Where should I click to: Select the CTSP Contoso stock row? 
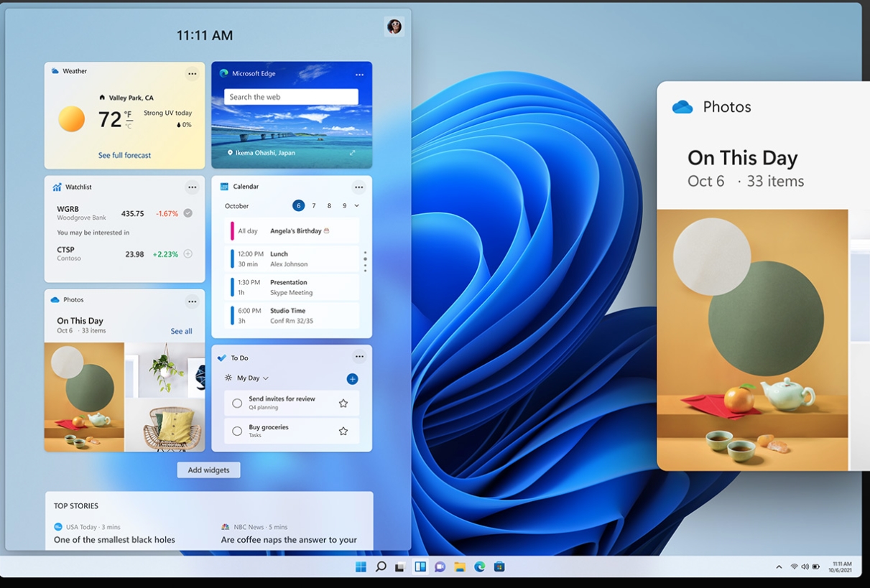(x=125, y=253)
